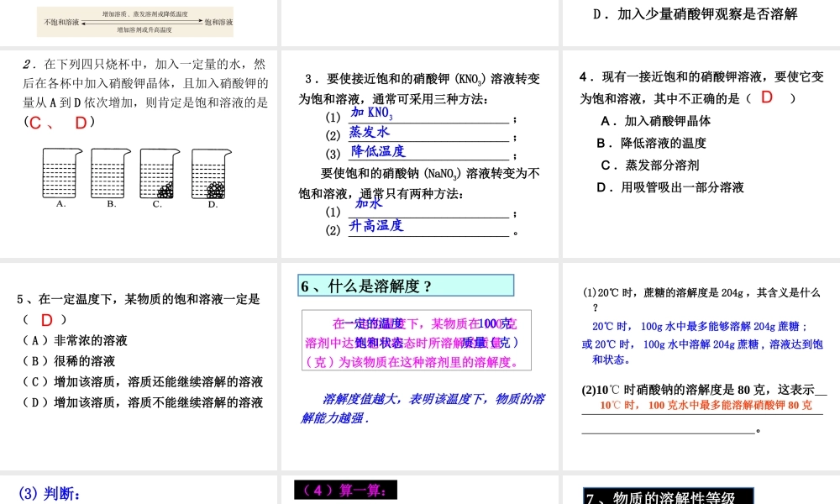Click the text '增加溶剂或升高温度'

[144, 30]
